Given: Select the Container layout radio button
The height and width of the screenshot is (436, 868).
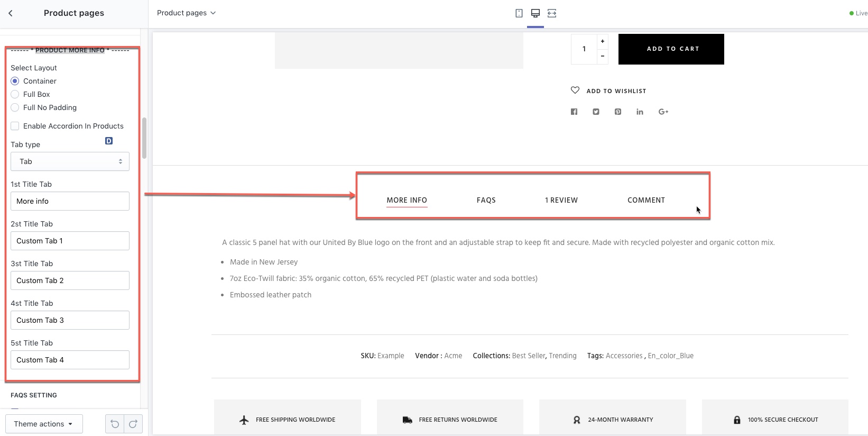Looking at the screenshot, I should click(15, 81).
